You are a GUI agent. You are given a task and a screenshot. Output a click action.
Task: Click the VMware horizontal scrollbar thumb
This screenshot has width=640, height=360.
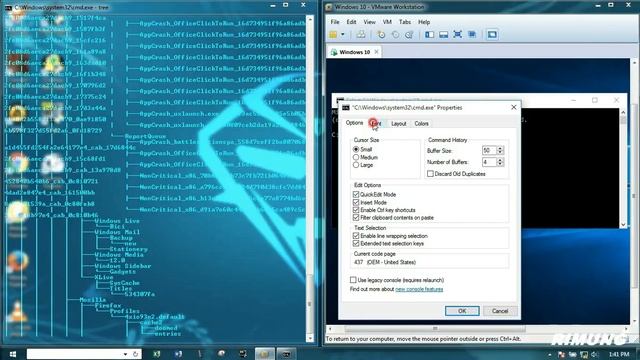pyautogui.click(x=435, y=329)
